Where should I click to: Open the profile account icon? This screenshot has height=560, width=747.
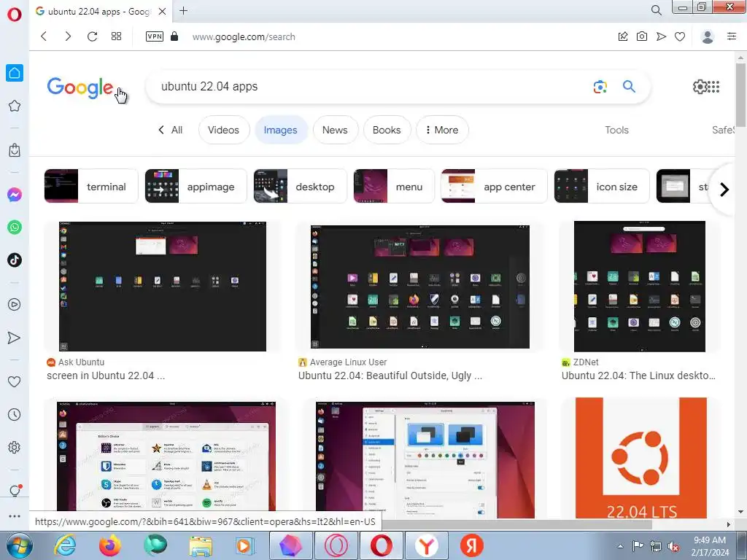[x=708, y=36]
